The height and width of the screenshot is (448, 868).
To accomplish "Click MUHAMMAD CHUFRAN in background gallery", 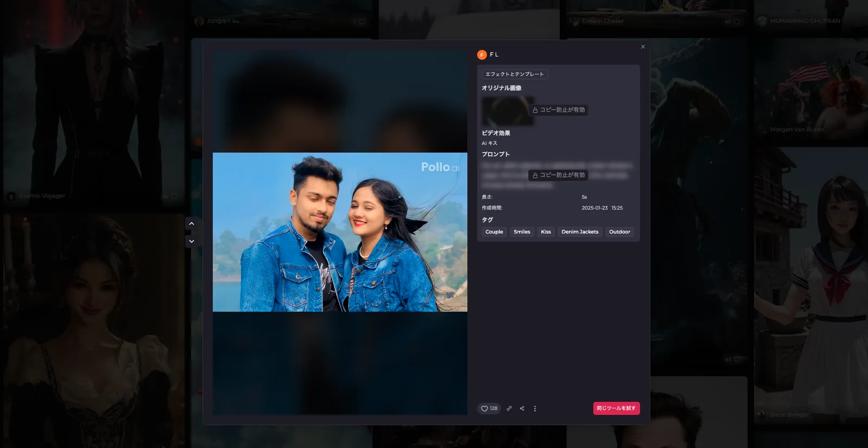I will [x=805, y=21].
